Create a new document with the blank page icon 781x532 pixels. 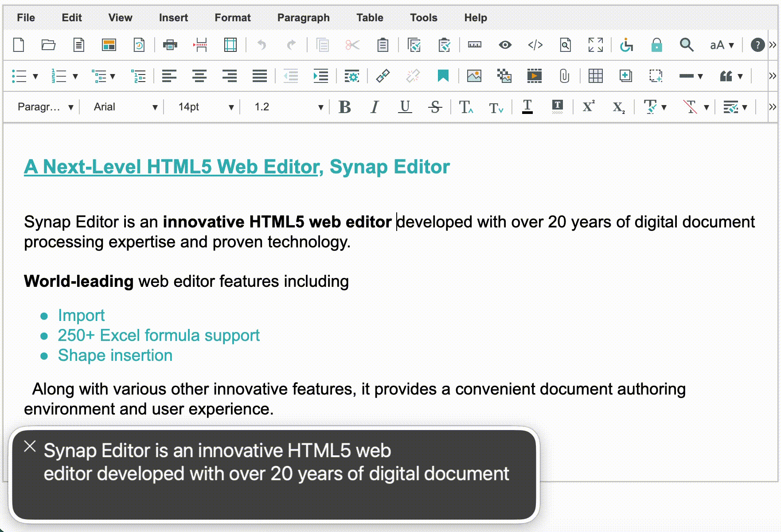[19, 45]
